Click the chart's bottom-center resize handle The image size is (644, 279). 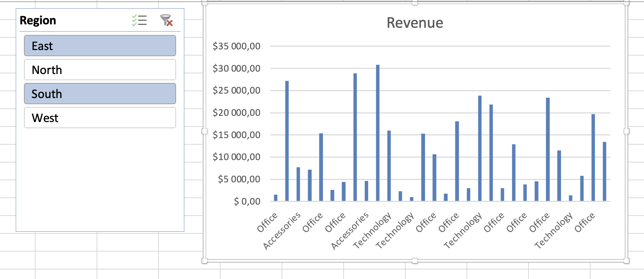(415, 261)
